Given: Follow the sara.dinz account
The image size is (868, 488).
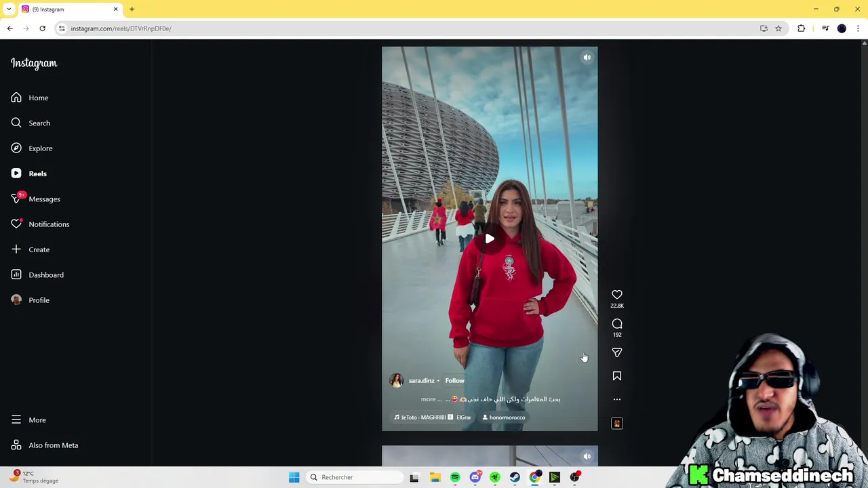Looking at the screenshot, I should [454, 381].
